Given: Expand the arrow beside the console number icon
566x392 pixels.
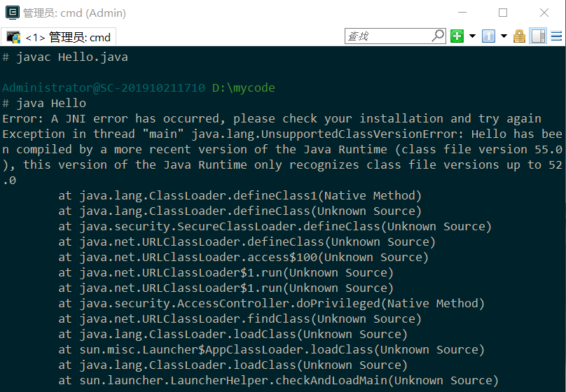Looking at the screenshot, I should point(504,36).
